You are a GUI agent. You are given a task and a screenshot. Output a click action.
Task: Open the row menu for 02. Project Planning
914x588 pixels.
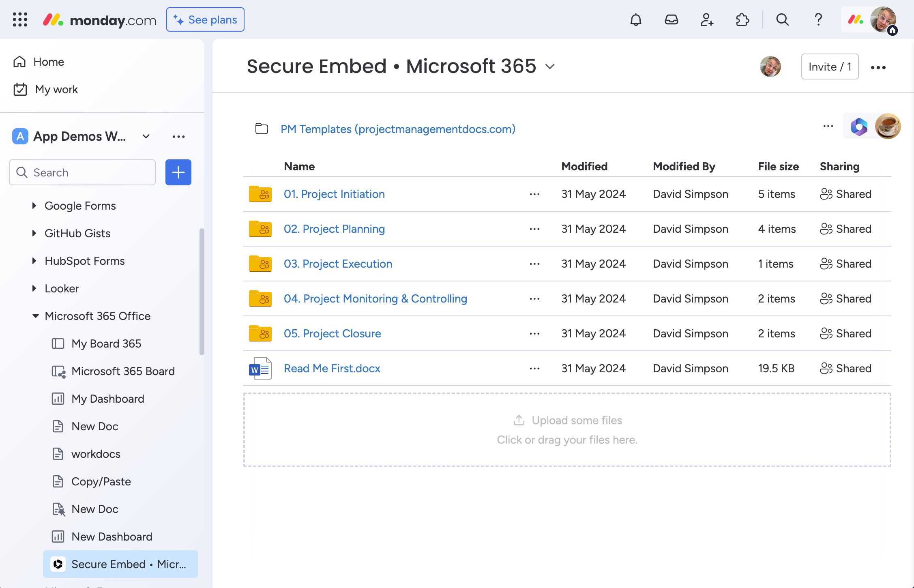click(534, 229)
